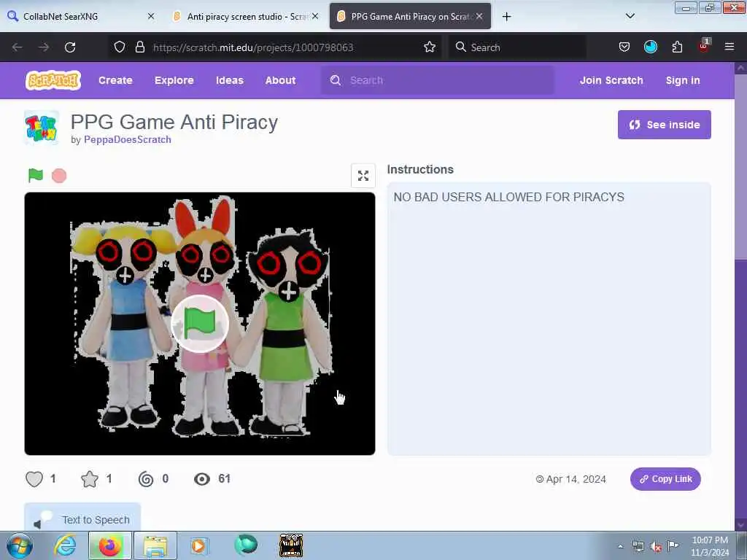Click the See inside button

coord(664,125)
